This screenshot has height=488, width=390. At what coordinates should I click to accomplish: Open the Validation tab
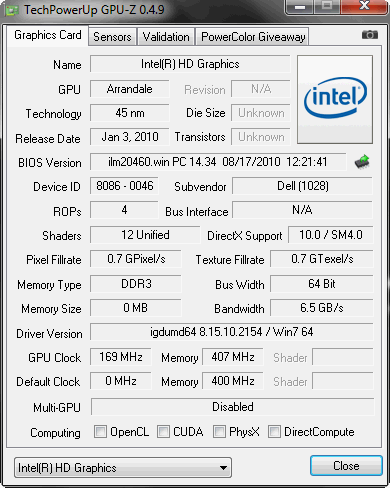(x=166, y=36)
